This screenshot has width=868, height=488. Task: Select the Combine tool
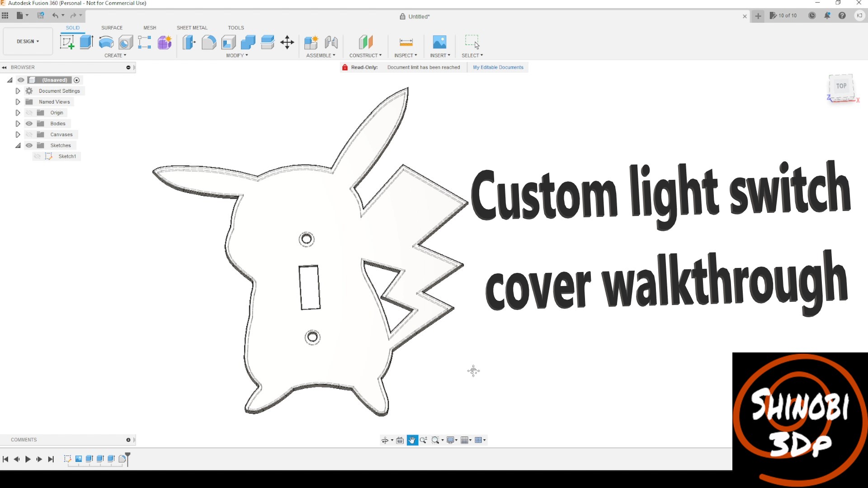point(248,42)
